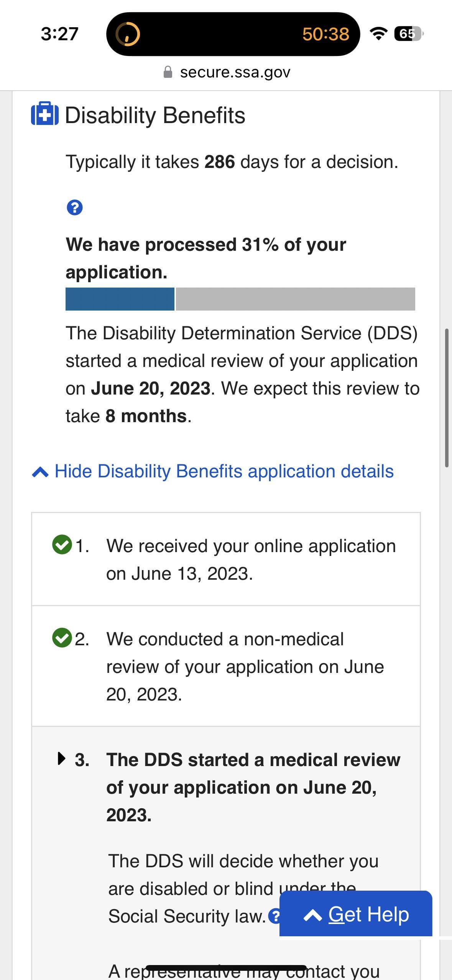Screen dimensions: 452x980
Task: Tap the help icon under the decision time
Action: [x=75, y=207]
